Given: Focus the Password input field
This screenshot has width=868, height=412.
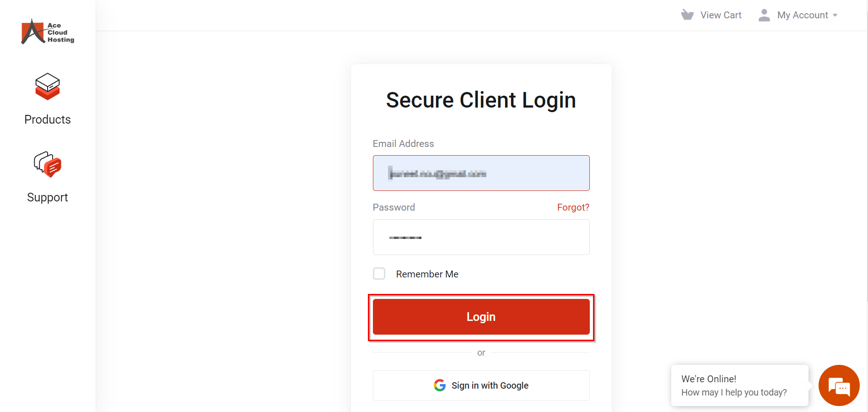Looking at the screenshot, I should (481, 237).
